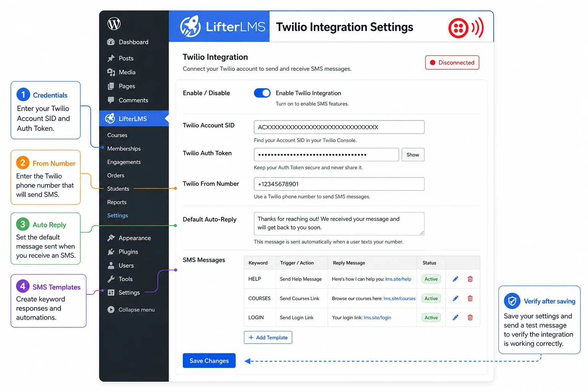Select the LifterLMS rocket logo in header
Image resolution: width=588 pixels, height=392 pixels.
pyautogui.click(x=190, y=26)
